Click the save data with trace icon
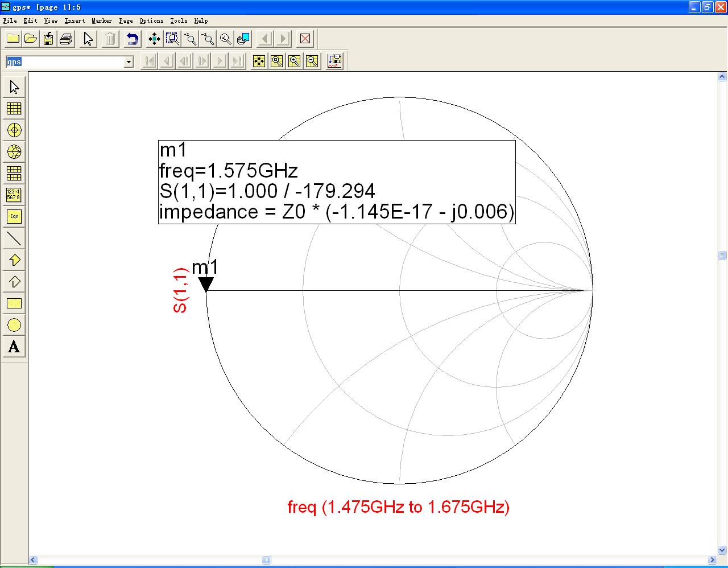The height and width of the screenshot is (568, 728). (x=335, y=61)
